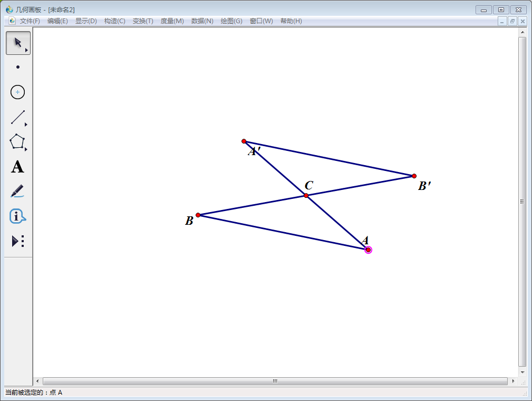Viewport: 532px width, 401px height.
Task: Open the Custom tools button
Action: click(18, 241)
